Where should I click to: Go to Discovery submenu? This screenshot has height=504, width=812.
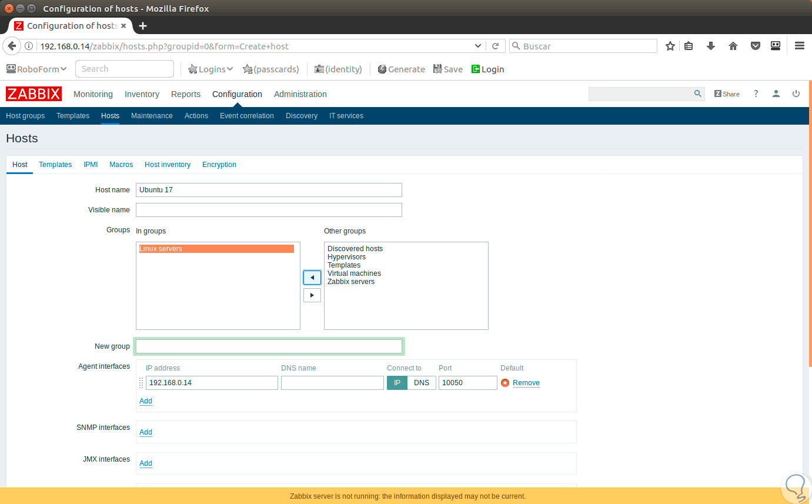point(302,116)
